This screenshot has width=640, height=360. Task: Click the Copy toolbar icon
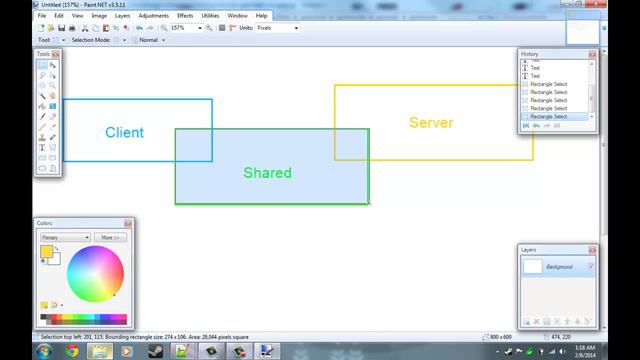click(96, 28)
